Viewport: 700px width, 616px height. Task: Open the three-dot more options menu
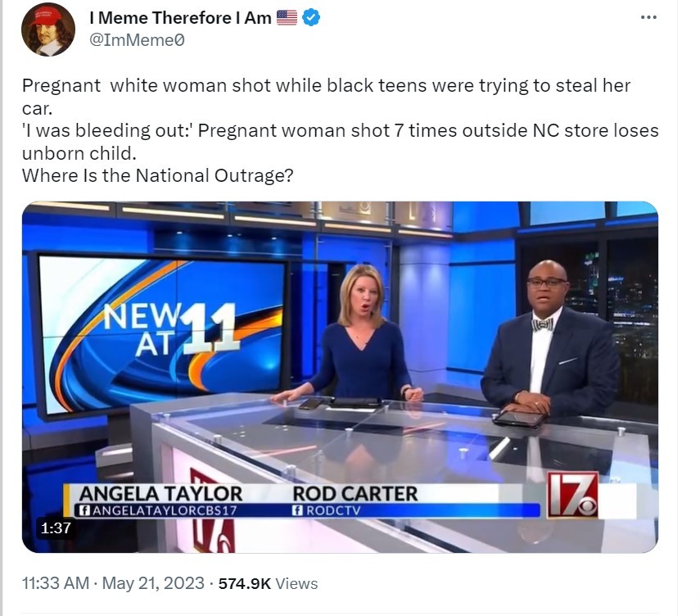[x=648, y=17]
